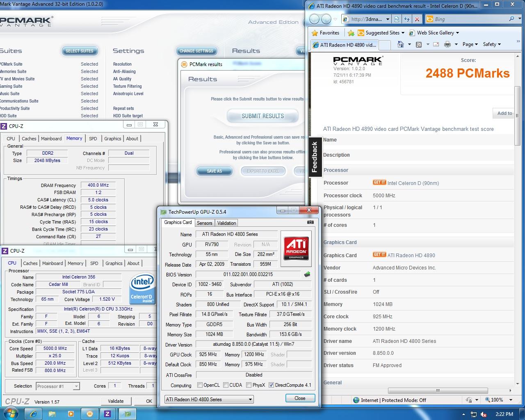Click the GPU-Z camera screenshot icon
The height and width of the screenshot is (420, 525).
coord(310,222)
